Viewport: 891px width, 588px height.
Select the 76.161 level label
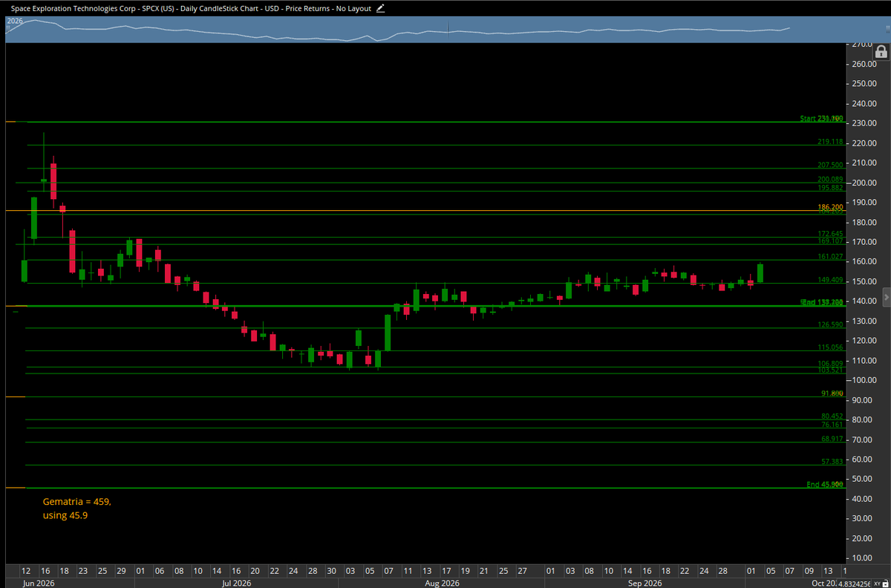[832, 425]
